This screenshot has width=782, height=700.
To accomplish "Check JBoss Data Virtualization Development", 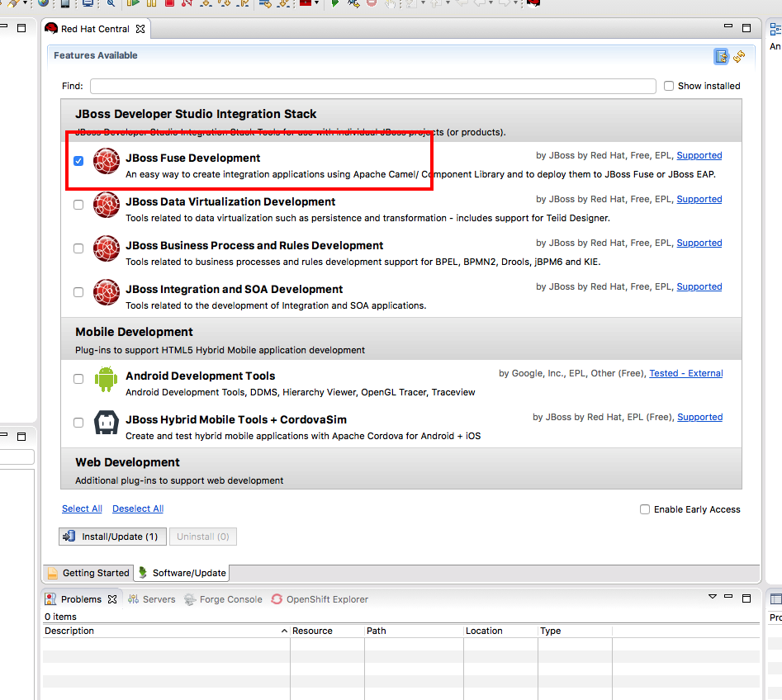I will coord(78,205).
